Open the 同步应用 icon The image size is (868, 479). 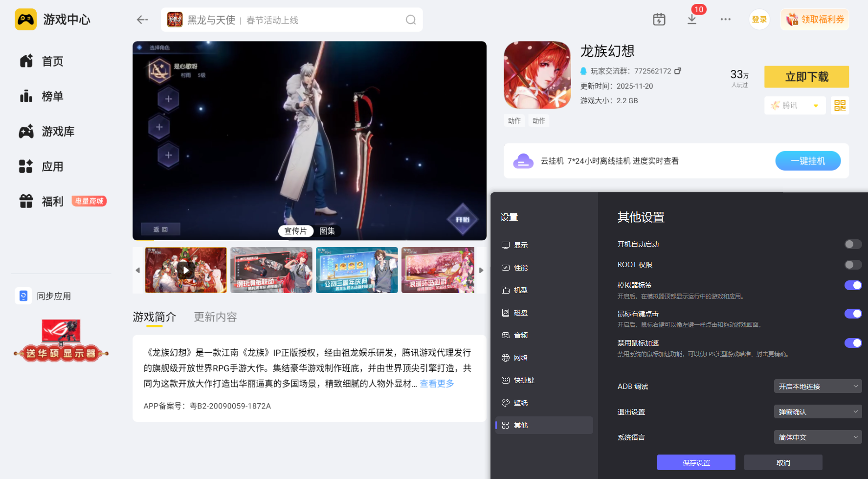(23, 296)
